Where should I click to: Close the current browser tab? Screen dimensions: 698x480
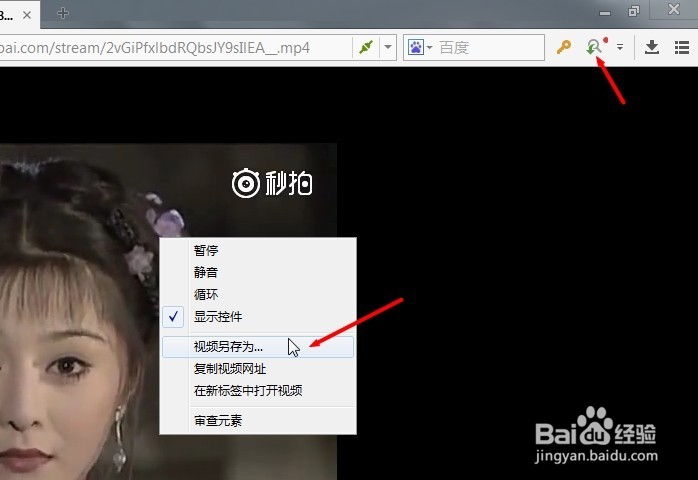pos(27,15)
